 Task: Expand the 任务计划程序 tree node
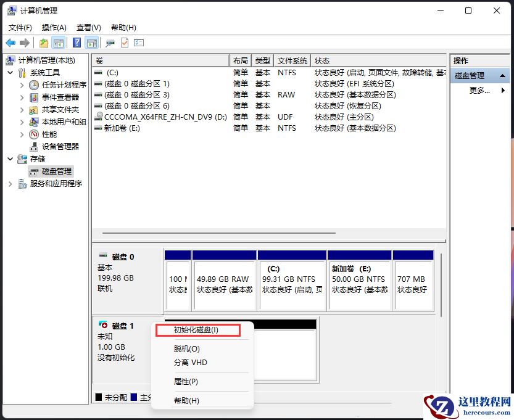tap(22, 84)
